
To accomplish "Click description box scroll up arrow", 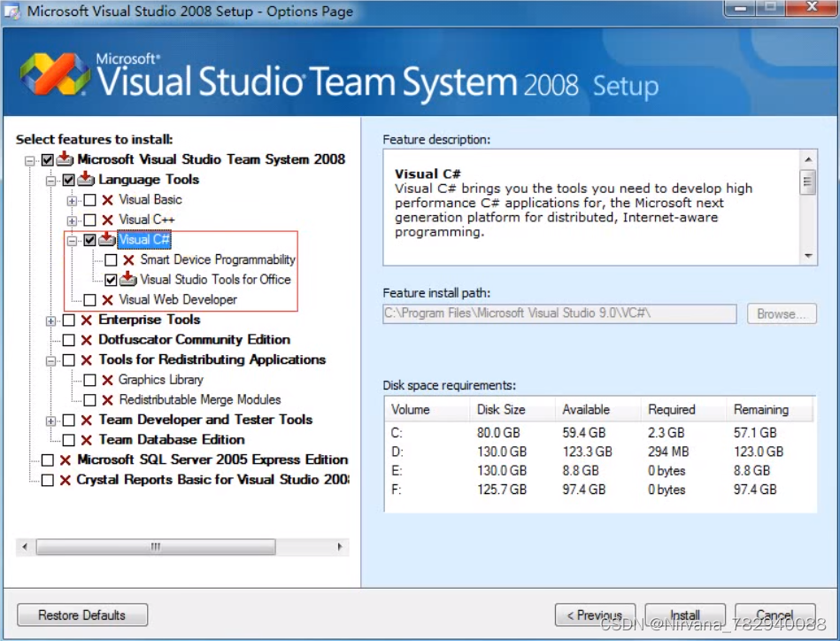I will [808, 159].
